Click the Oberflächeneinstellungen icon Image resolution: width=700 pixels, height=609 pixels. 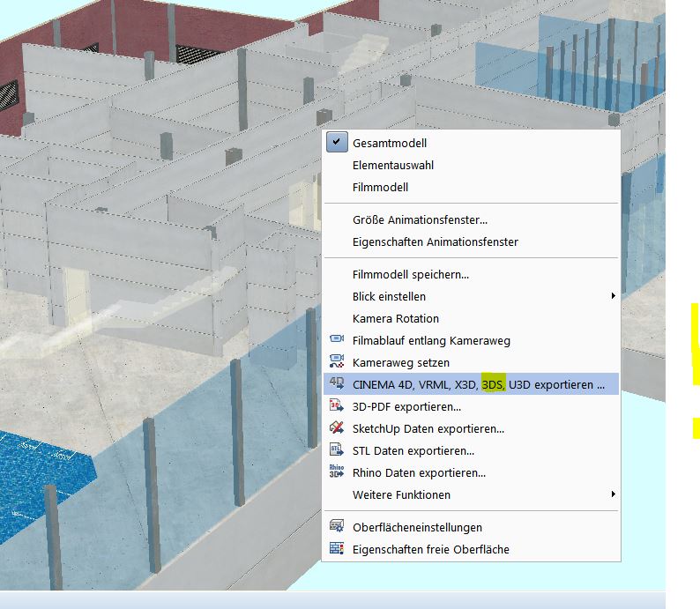pyautogui.click(x=336, y=527)
